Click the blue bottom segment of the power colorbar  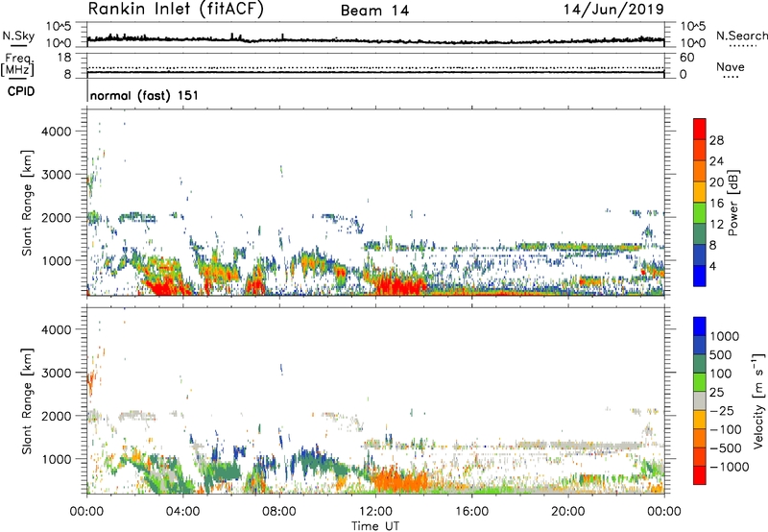pos(700,276)
